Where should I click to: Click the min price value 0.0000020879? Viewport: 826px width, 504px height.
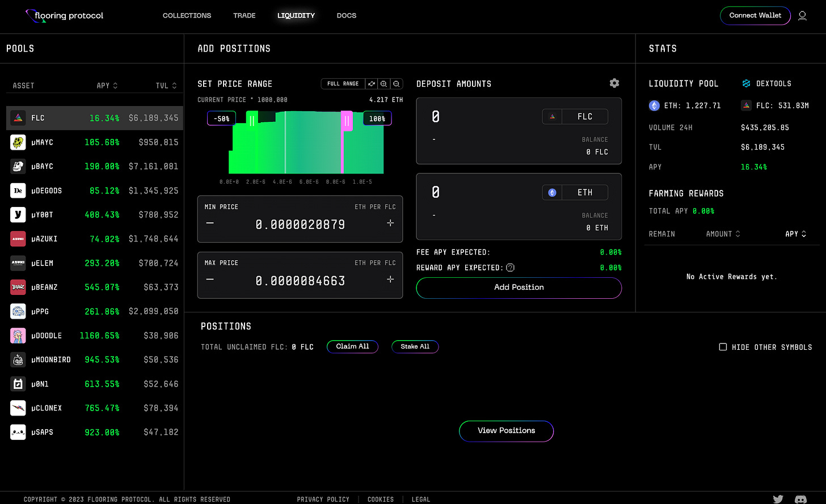pos(300,225)
